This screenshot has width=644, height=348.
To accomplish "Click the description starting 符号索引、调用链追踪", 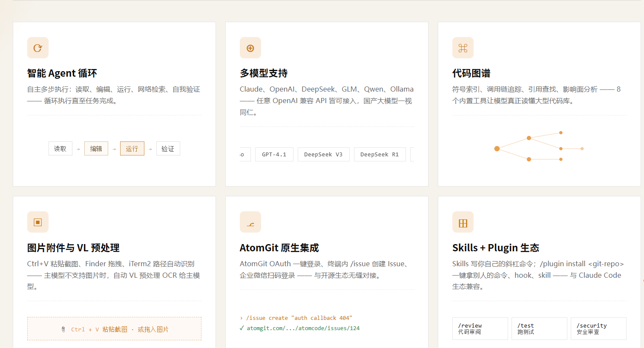I will coord(537,95).
